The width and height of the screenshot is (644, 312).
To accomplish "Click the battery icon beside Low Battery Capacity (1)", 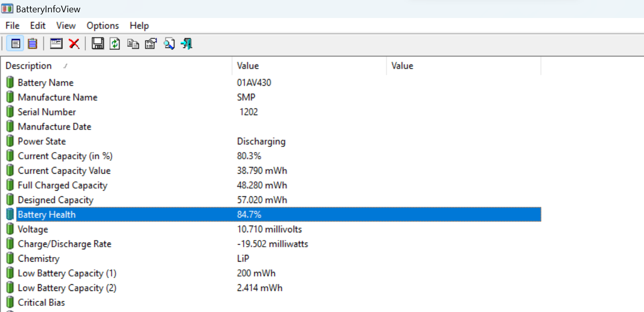I will [10, 273].
